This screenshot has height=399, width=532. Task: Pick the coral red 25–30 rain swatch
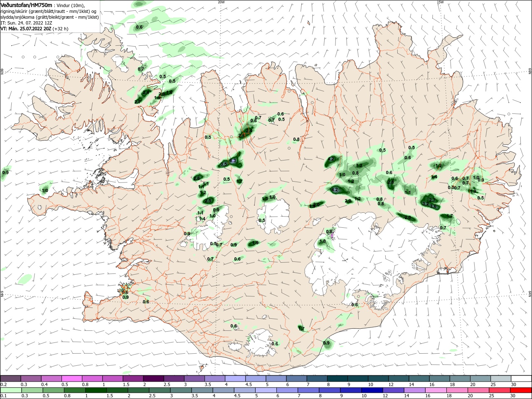point(500,390)
